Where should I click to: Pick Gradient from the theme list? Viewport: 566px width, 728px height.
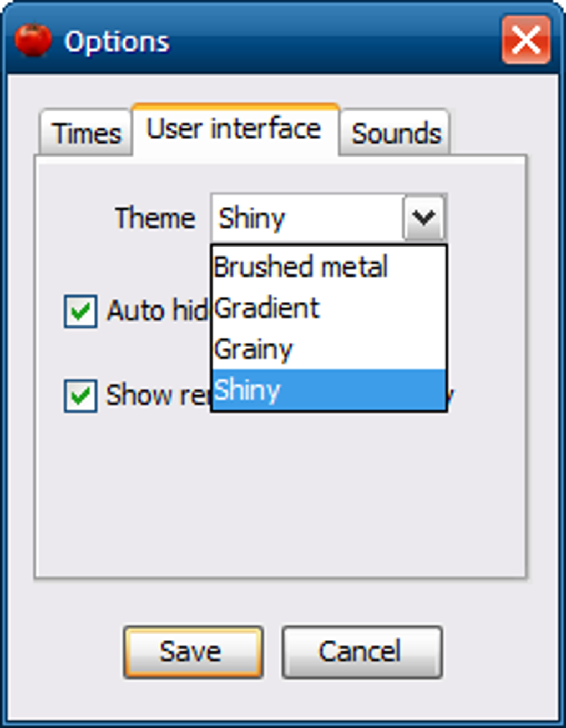tap(329, 308)
